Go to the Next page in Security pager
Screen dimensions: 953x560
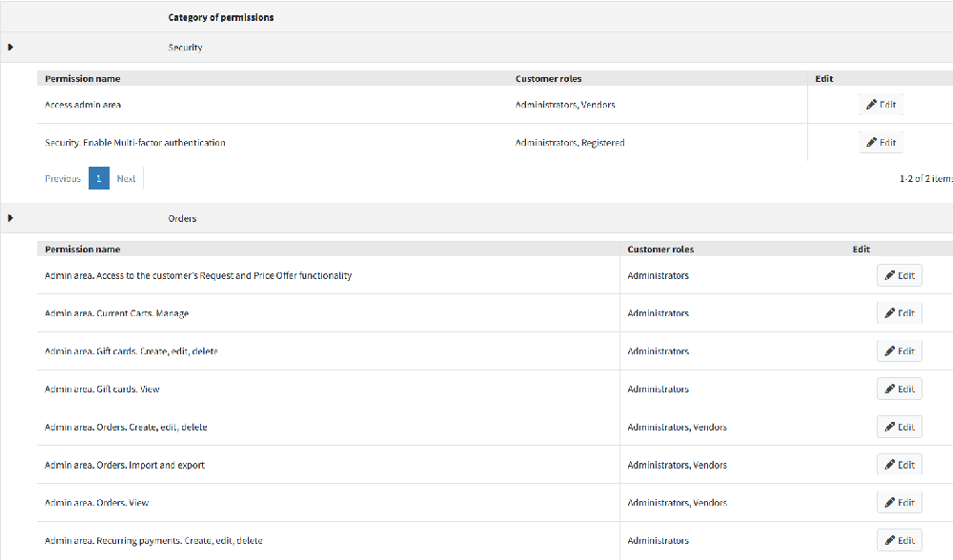[x=126, y=178]
